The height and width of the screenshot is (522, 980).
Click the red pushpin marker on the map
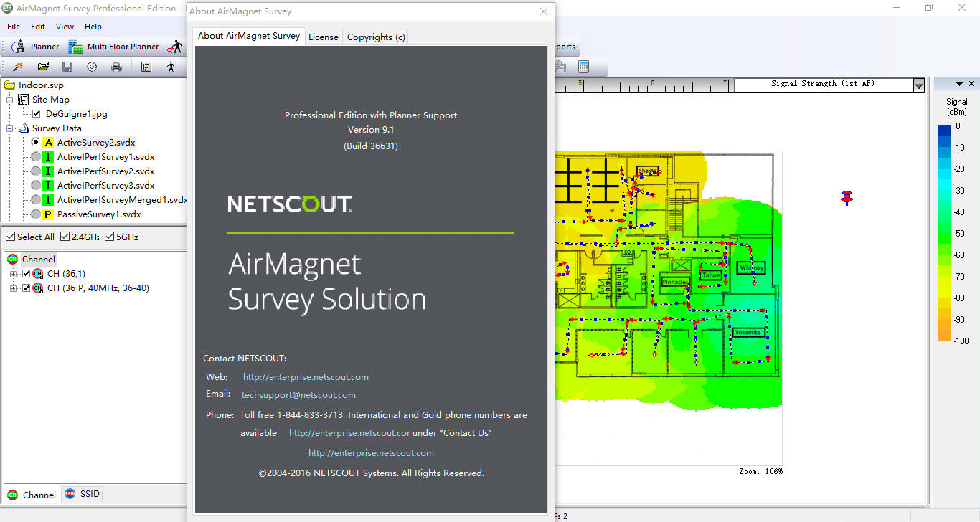point(847,198)
